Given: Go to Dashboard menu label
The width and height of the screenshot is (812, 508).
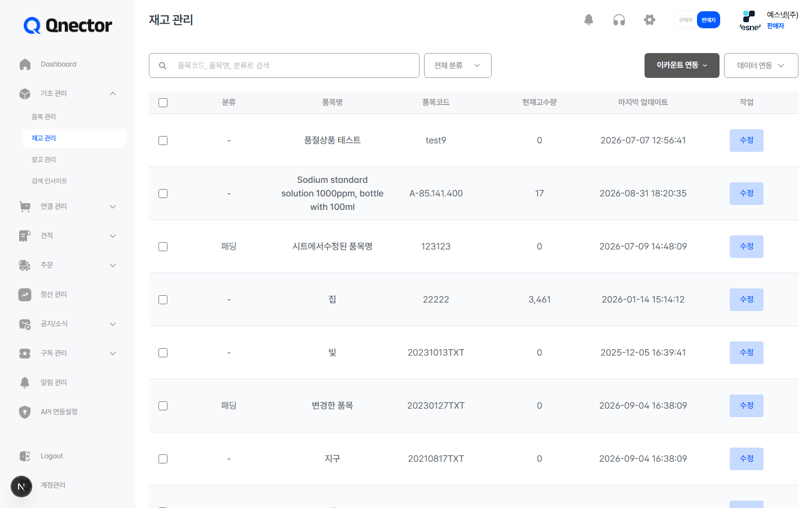Looking at the screenshot, I should [x=59, y=64].
